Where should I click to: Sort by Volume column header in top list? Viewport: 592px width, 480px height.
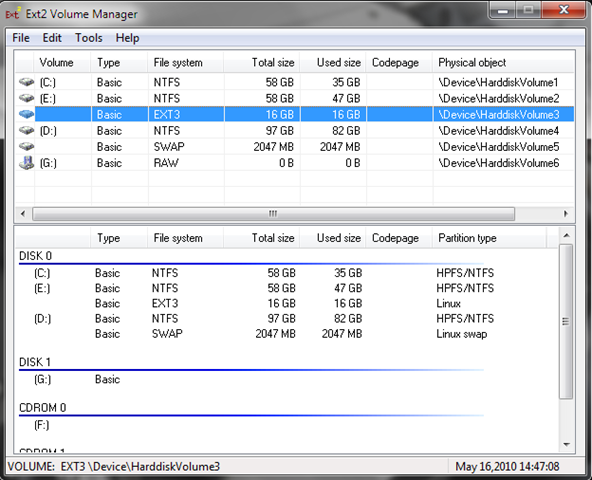pos(62,62)
